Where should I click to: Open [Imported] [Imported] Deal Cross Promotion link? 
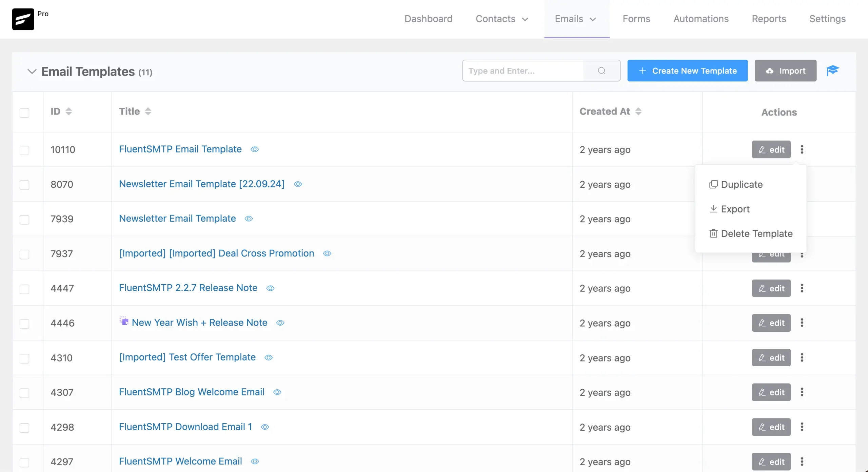[x=216, y=253]
